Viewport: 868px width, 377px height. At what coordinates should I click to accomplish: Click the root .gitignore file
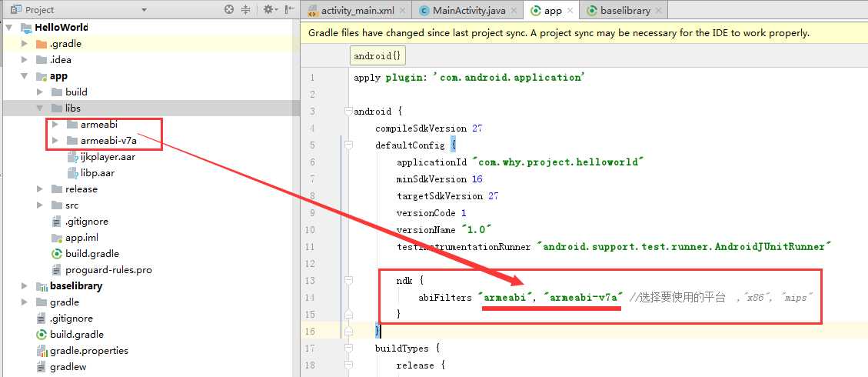tap(72, 319)
